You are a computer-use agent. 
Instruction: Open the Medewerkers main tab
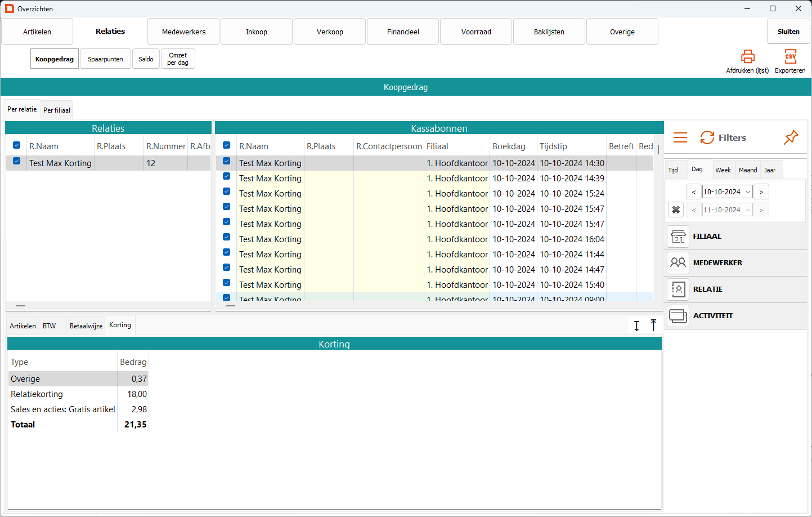click(183, 32)
